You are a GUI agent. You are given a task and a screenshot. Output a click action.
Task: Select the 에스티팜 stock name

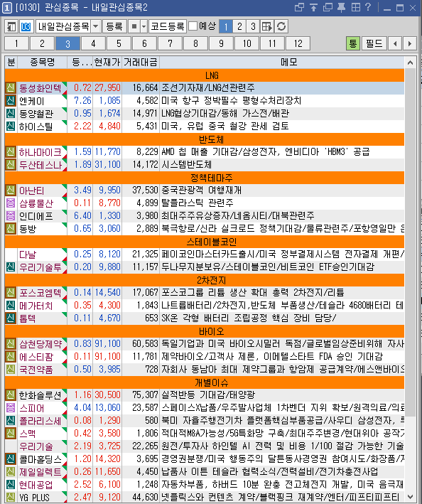(36, 356)
